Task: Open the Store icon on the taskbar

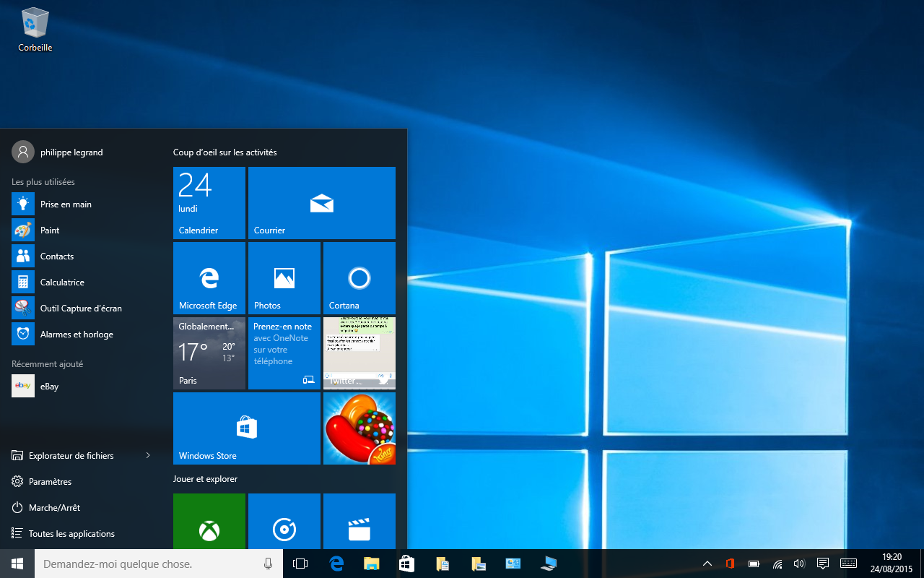Action: (406, 564)
